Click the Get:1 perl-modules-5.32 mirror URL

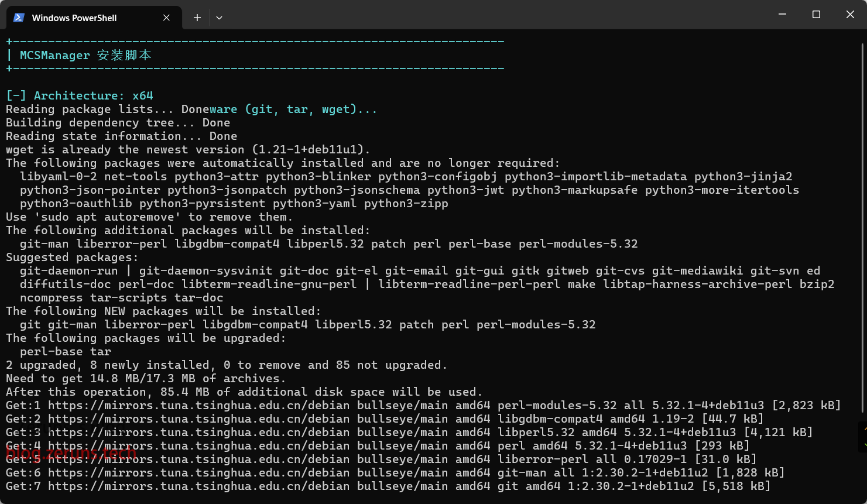[198, 405]
